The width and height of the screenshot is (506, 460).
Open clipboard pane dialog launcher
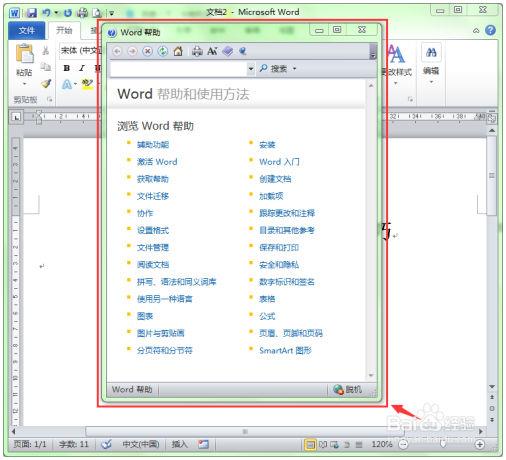(50, 99)
